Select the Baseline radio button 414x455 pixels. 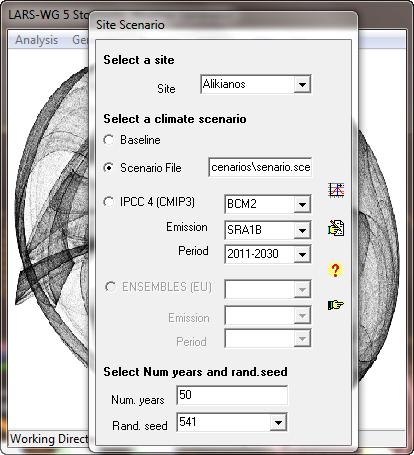click(109, 140)
